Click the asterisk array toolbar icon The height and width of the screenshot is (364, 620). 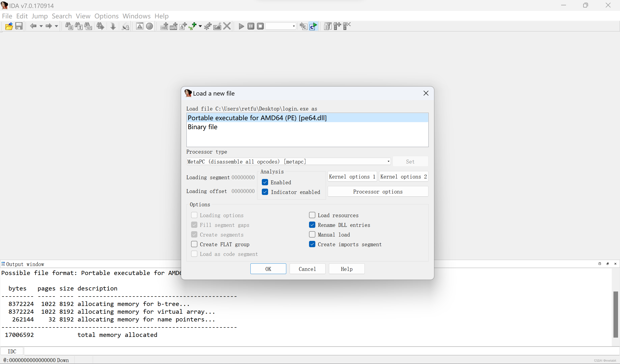coord(208,26)
